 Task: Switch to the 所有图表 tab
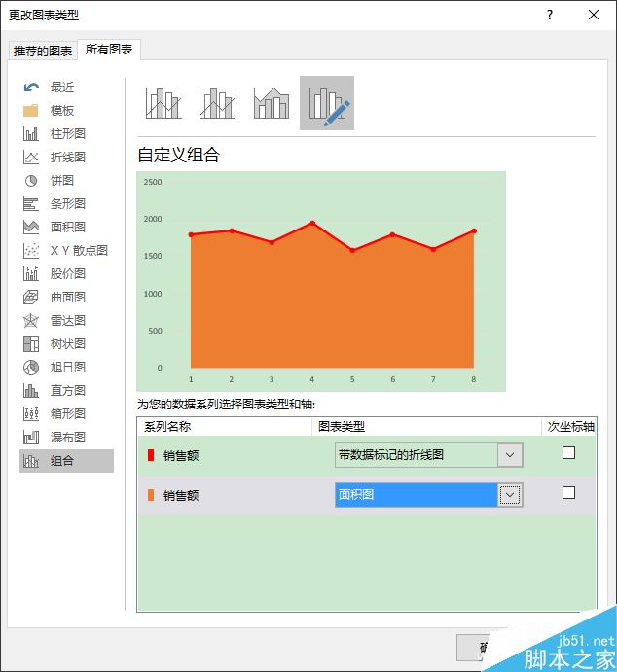point(109,50)
